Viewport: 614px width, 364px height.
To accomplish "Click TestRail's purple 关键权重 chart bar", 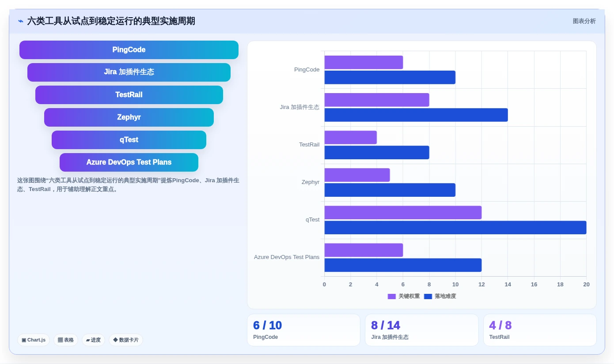I will tap(351, 137).
